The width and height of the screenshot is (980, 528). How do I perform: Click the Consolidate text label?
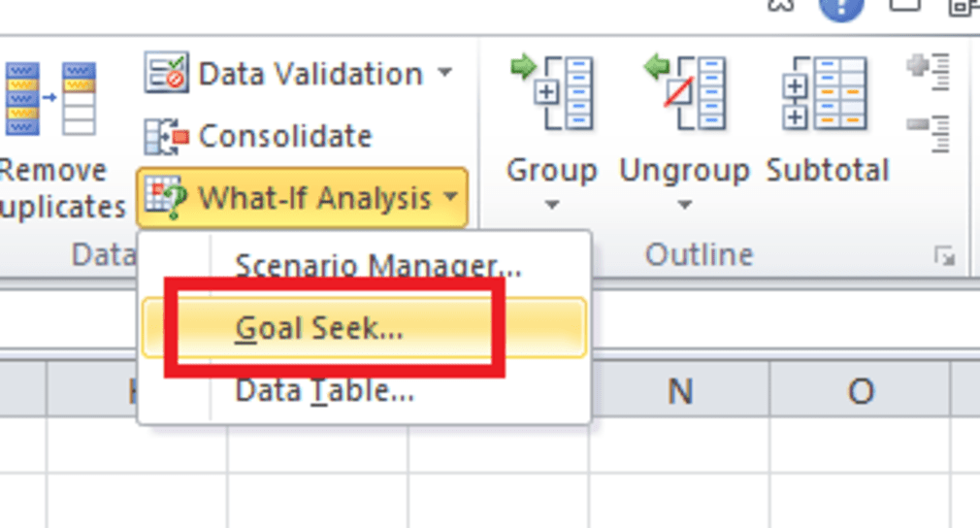coord(285,137)
